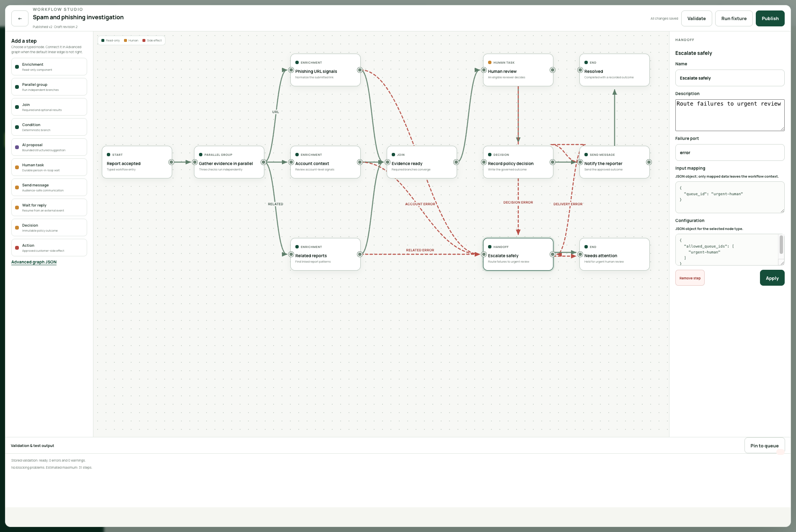Select the Related reports node
The width and height of the screenshot is (796, 532).
(326, 254)
